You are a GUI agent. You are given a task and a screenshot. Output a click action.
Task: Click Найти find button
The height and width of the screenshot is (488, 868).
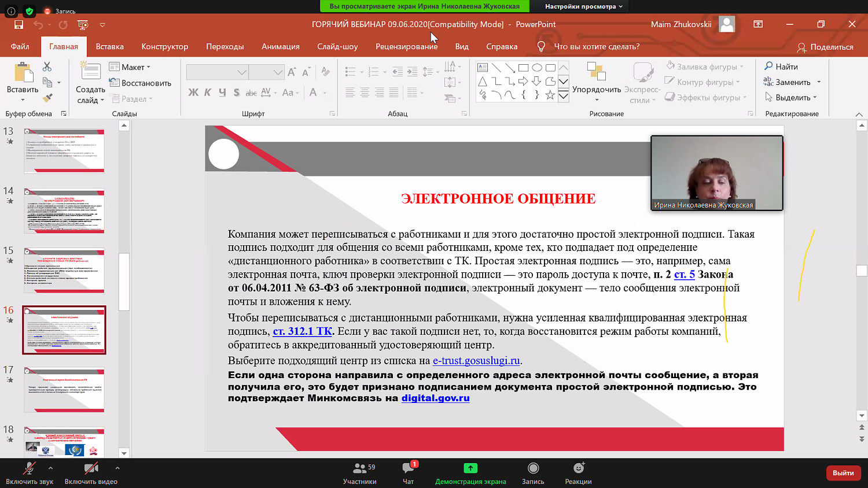[781, 66]
